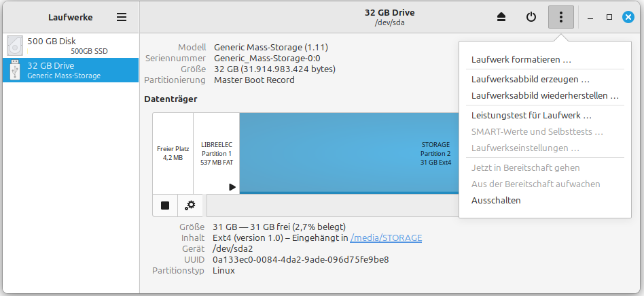
Task: Click Laufwerkseinstellungen … entry
Action: coord(545,148)
